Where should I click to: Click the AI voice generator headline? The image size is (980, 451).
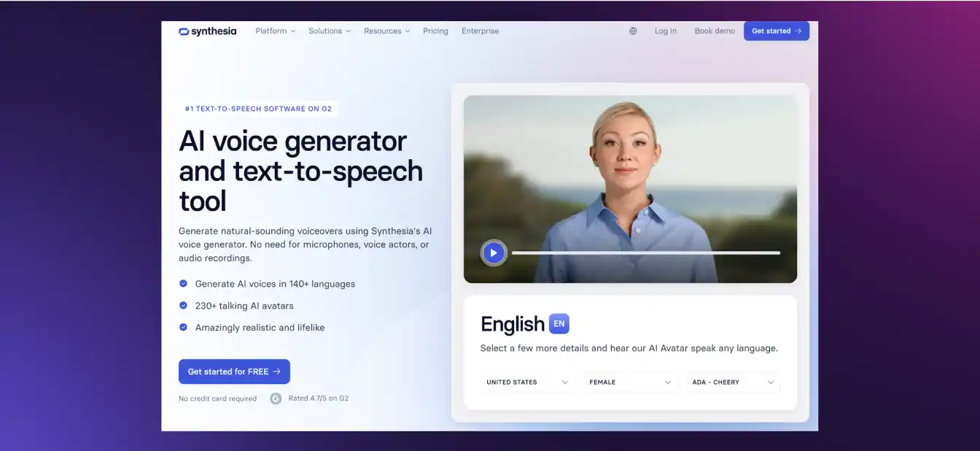pos(300,171)
